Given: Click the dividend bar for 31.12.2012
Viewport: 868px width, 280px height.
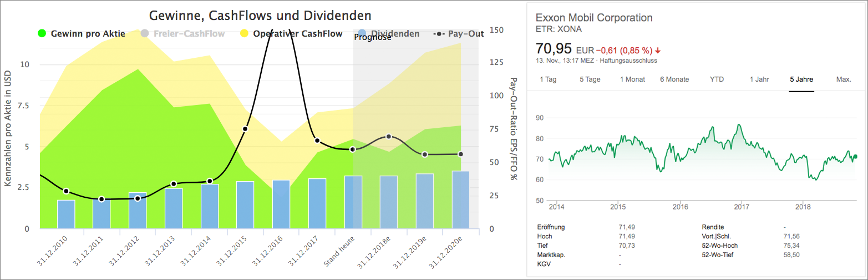Looking at the screenshot, I should click(x=138, y=211).
